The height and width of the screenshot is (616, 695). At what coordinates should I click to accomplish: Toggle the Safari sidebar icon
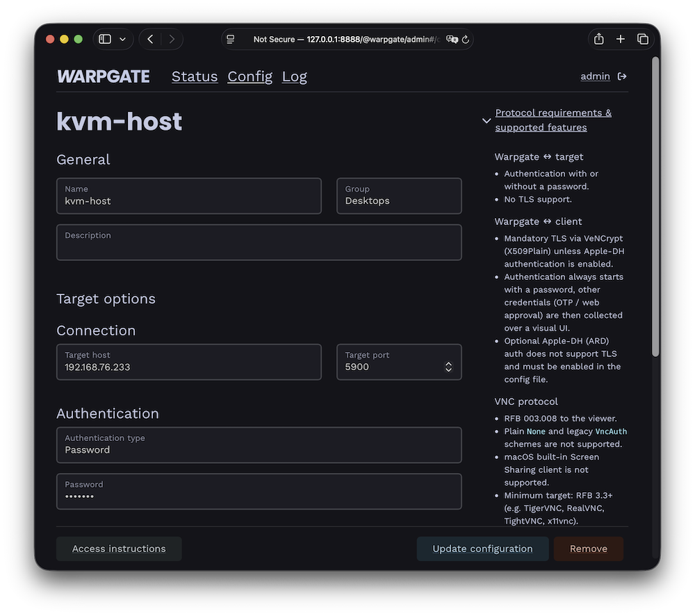point(105,39)
